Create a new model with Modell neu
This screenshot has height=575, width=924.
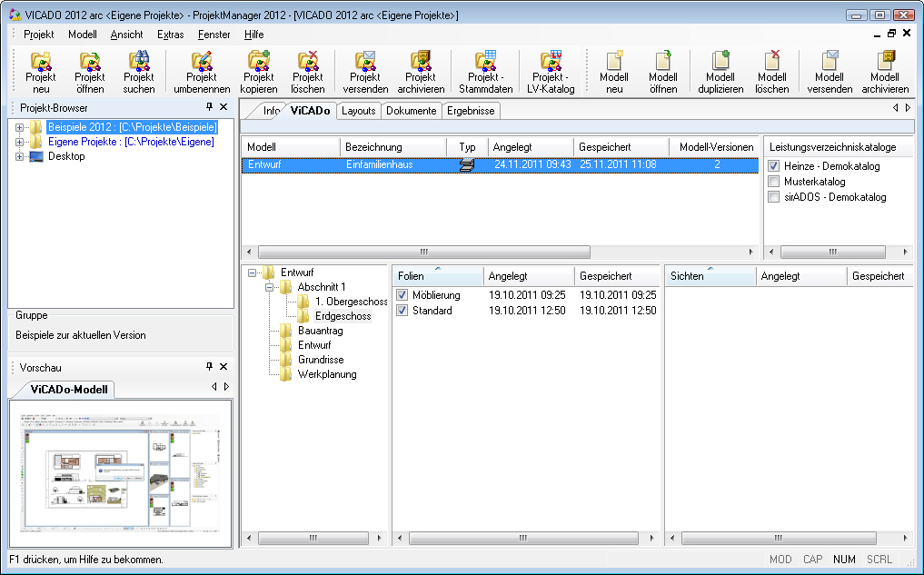tap(614, 72)
